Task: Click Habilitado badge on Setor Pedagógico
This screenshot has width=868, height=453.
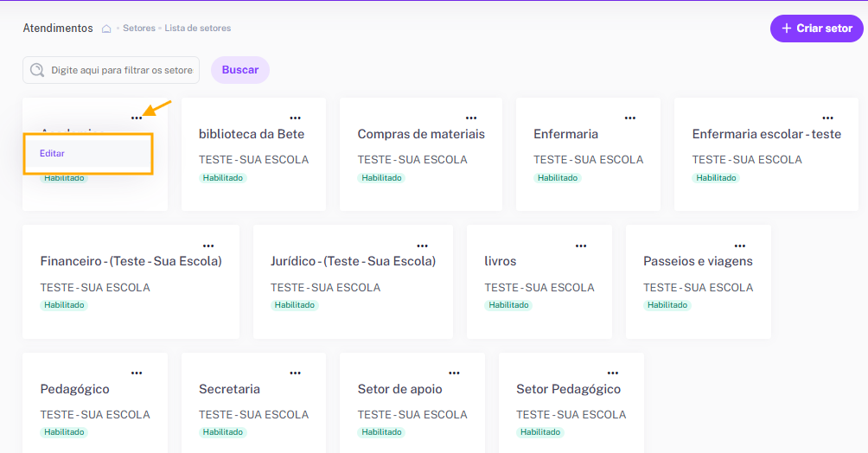Action: 540,432
